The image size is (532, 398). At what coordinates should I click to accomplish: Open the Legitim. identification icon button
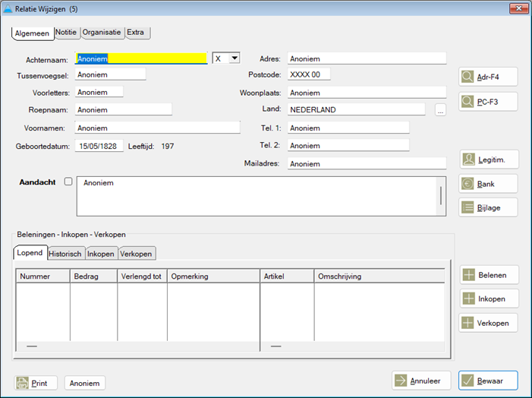(467, 160)
